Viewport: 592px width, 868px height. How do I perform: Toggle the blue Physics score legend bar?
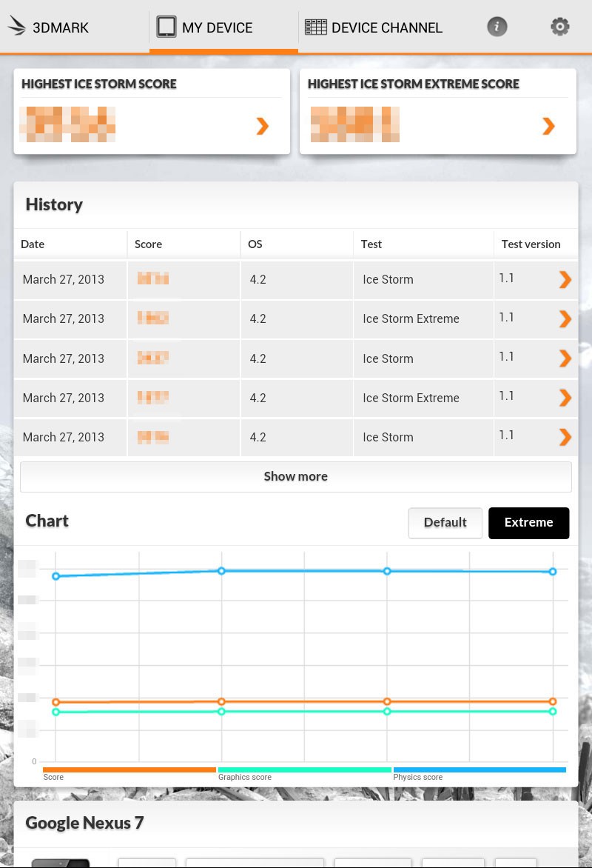pyautogui.click(x=480, y=769)
